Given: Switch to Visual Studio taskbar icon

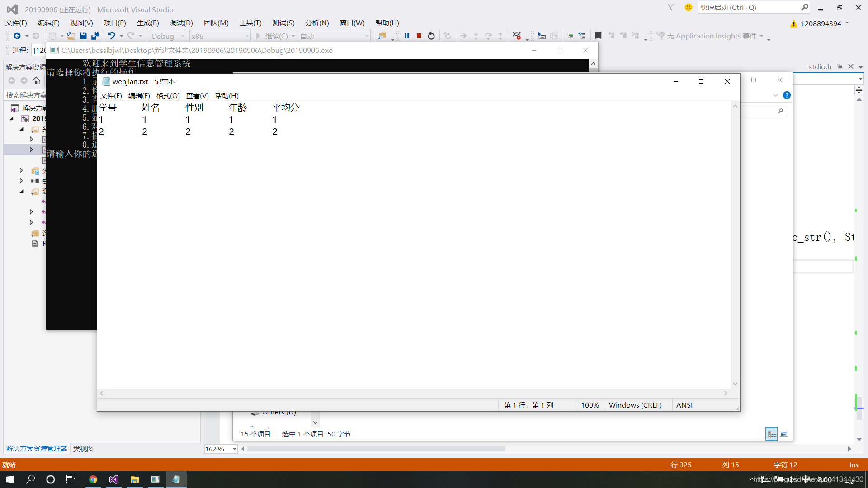Looking at the screenshot, I should 114,479.
